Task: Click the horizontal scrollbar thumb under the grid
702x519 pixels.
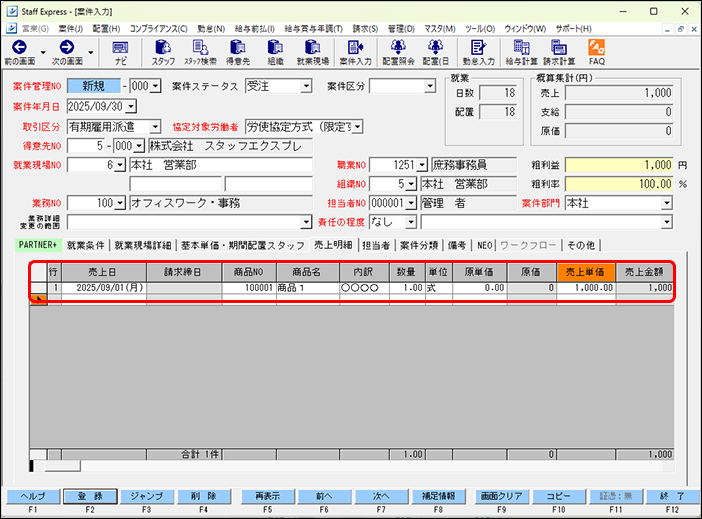Action: click(63, 466)
